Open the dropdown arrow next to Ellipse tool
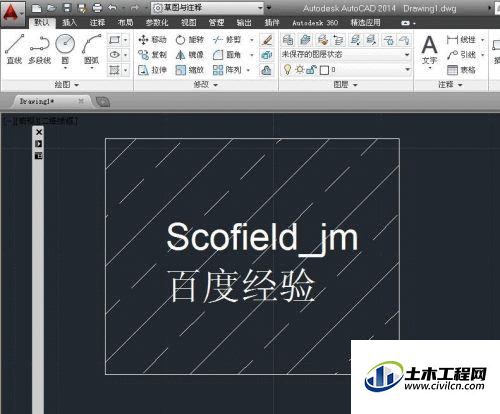Viewport: 500px width, 414px height. (126, 55)
